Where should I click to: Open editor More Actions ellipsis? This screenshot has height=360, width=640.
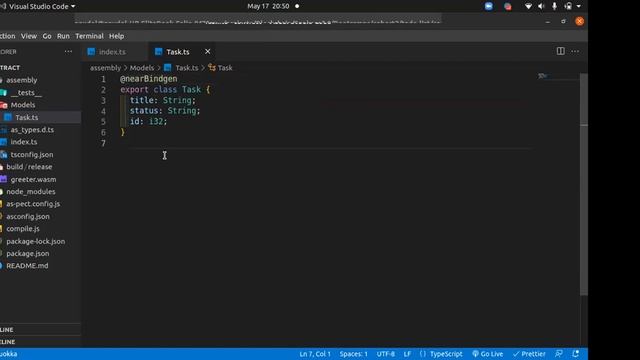point(575,51)
